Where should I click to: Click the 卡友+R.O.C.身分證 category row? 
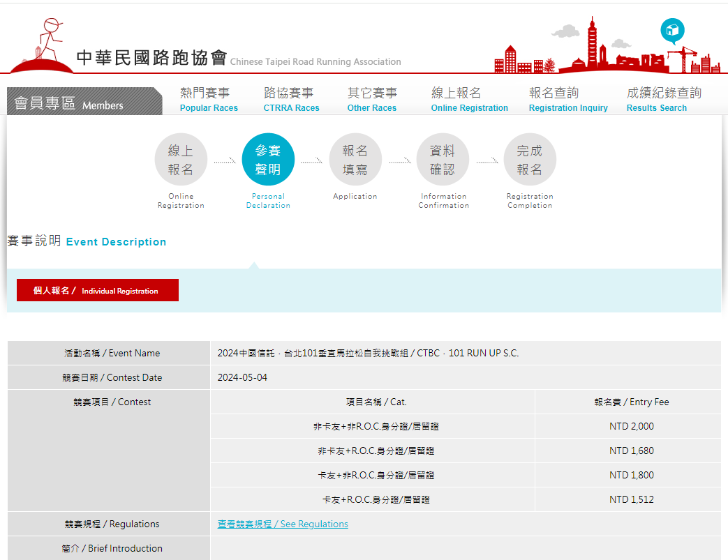(376, 500)
